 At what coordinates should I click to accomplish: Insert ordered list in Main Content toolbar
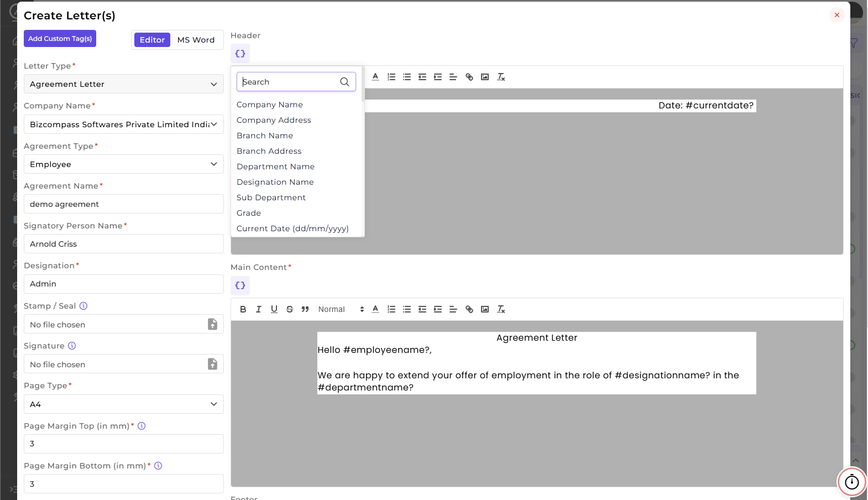click(391, 309)
